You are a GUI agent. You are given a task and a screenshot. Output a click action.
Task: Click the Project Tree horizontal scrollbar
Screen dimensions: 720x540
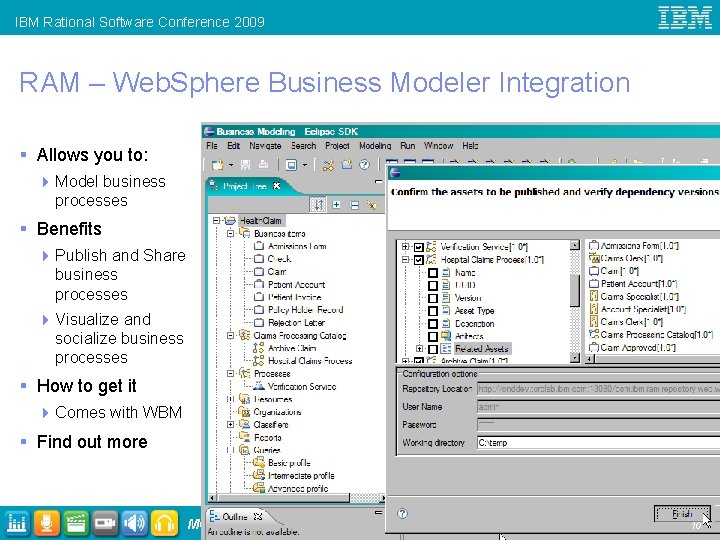(296, 498)
